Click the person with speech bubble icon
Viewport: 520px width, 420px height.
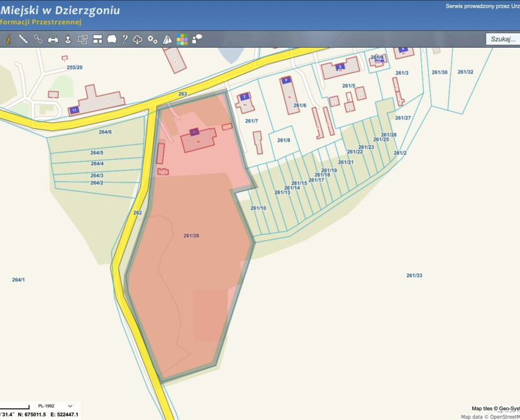(x=197, y=39)
